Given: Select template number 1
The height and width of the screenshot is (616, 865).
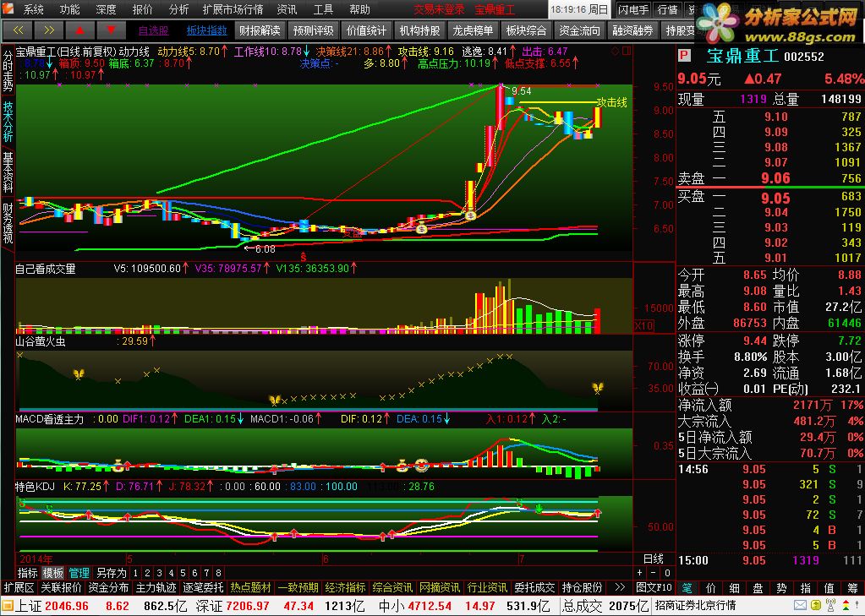Looking at the screenshot, I should click(135, 573).
